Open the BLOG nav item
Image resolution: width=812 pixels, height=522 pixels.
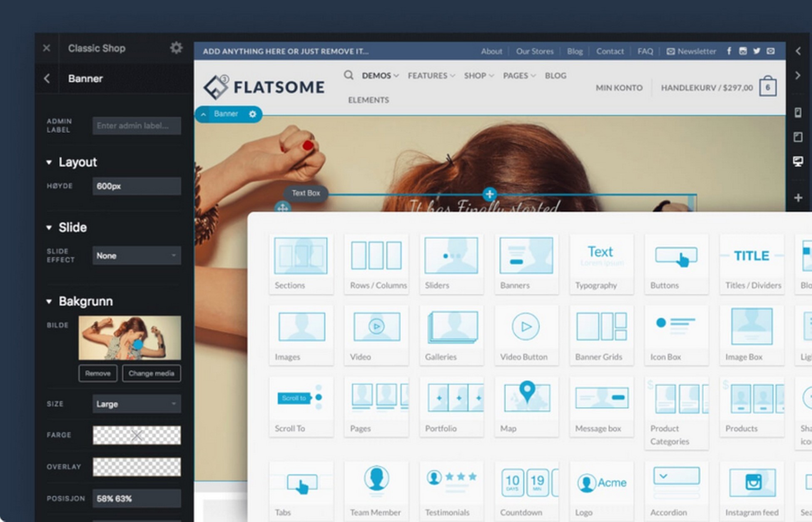click(555, 75)
